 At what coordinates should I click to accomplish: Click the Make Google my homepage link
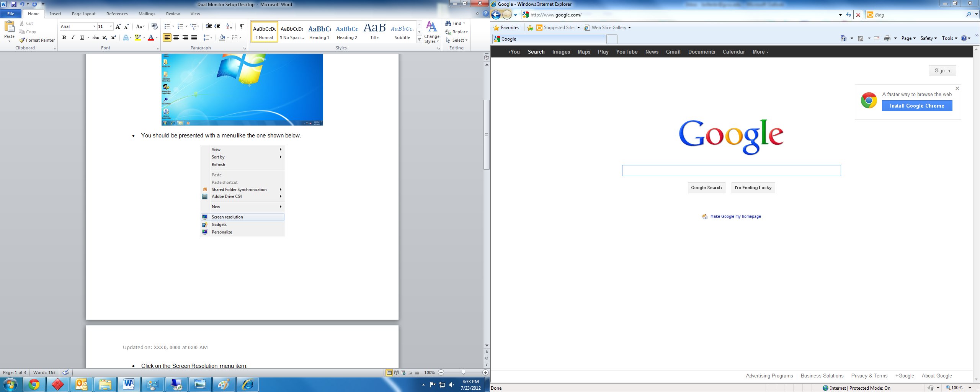[735, 217]
